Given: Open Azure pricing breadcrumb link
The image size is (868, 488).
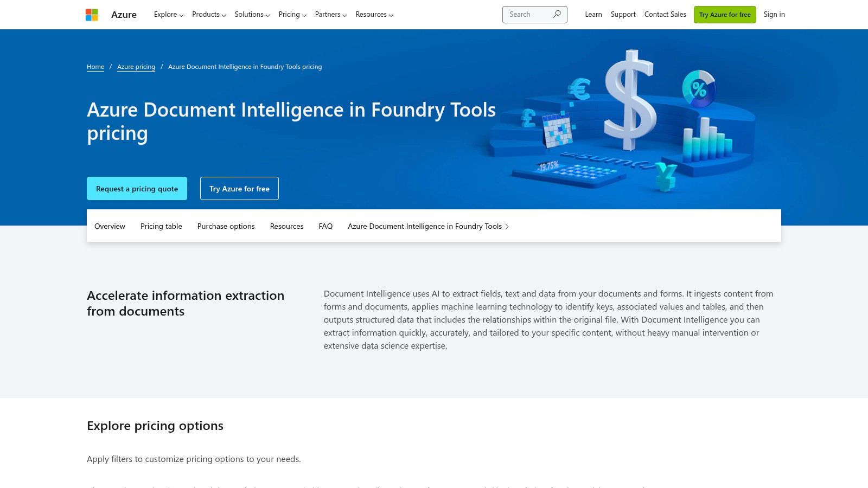Looking at the screenshot, I should click(136, 67).
